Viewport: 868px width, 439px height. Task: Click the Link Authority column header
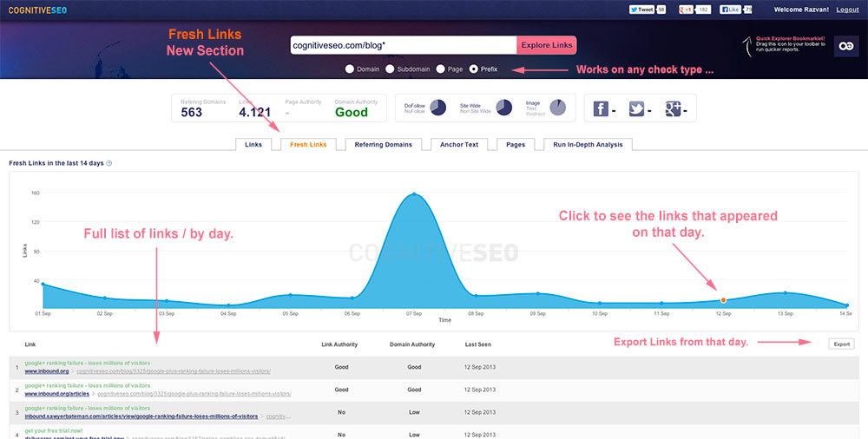pyautogui.click(x=339, y=344)
